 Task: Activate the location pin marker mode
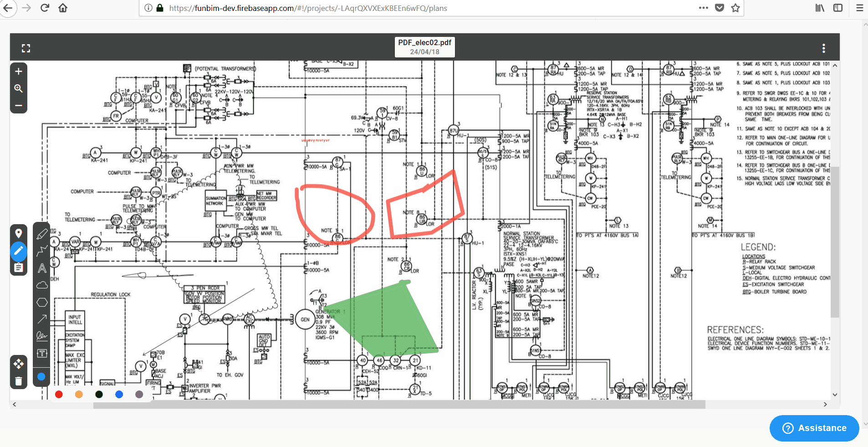click(19, 233)
